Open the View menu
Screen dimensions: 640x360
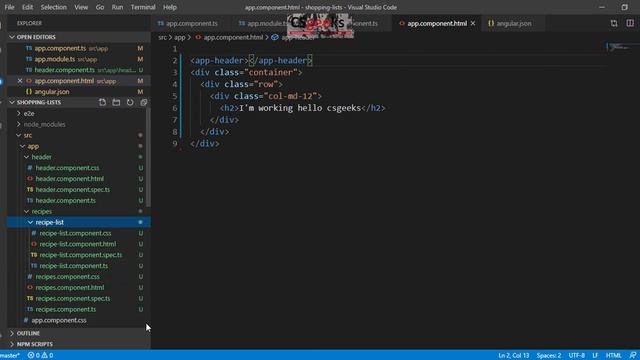(x=81, y=7)
